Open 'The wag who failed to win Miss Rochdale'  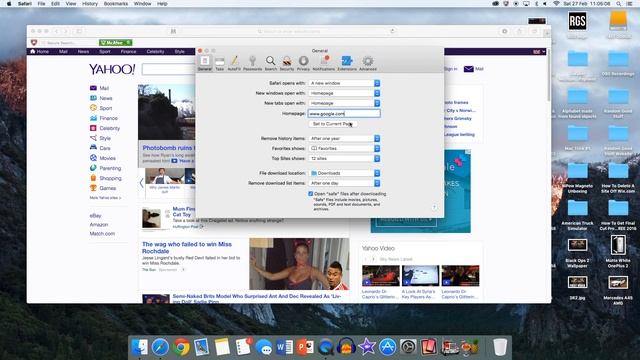pos(187,247)
